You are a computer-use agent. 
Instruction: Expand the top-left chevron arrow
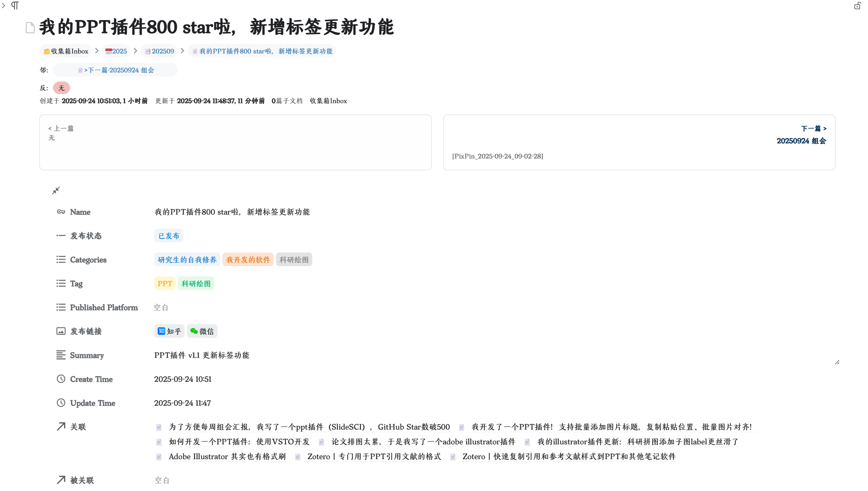coord(3,5)
